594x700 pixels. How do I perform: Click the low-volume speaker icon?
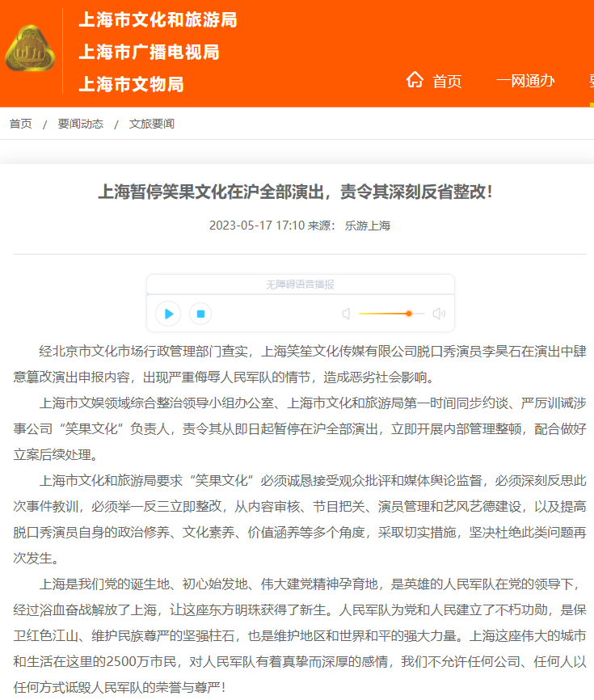pos(347,314)
